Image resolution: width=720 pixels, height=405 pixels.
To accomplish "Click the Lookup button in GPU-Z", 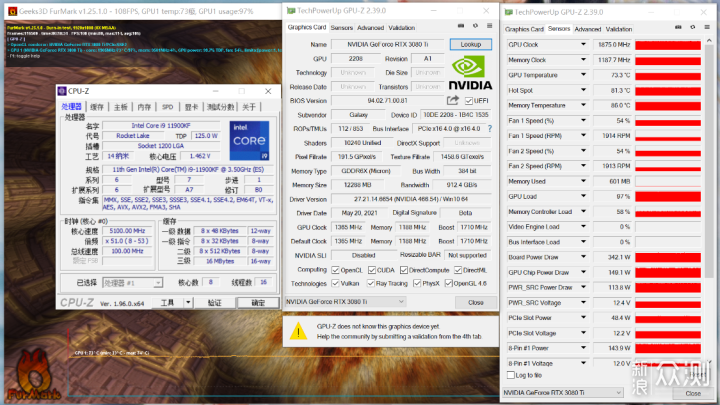I will (471, 44).
